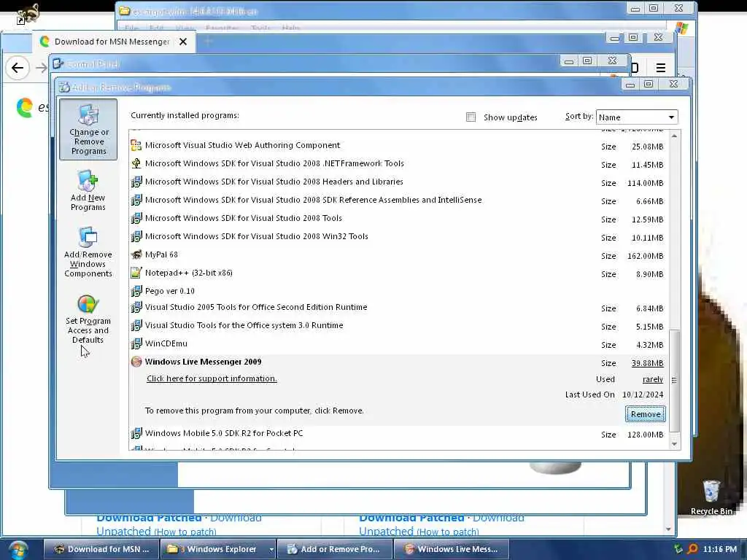The image size is (747, 560).
Task: Open Add/Remove Windows Components icon
Action: click(x=88, y=252)
